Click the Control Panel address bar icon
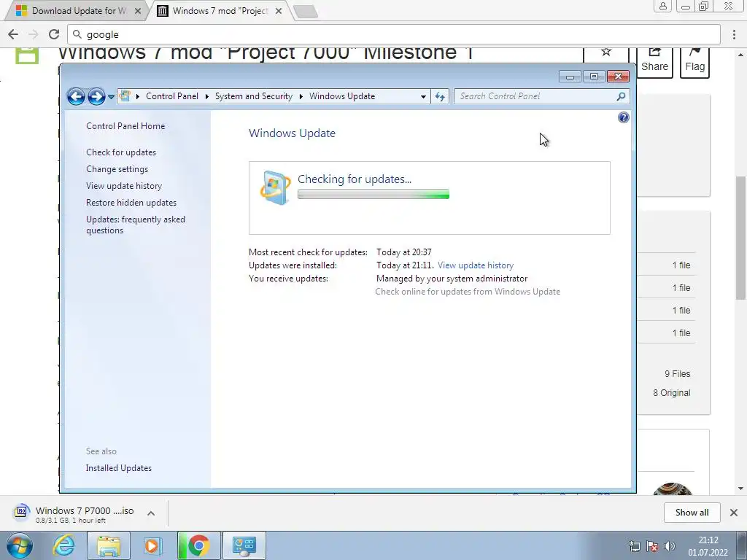The width and height of the screenshot is (747, 560). point(125,96)
